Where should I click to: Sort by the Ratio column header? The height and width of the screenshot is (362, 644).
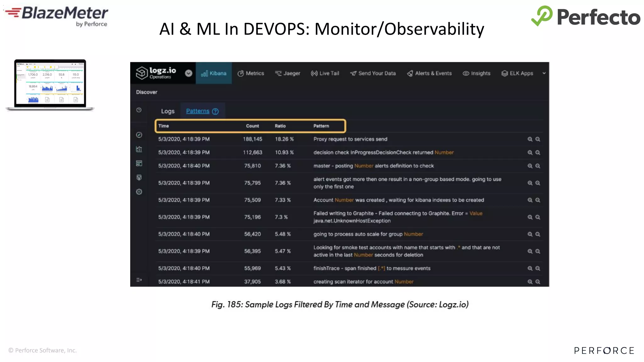(x=280, y=126)
